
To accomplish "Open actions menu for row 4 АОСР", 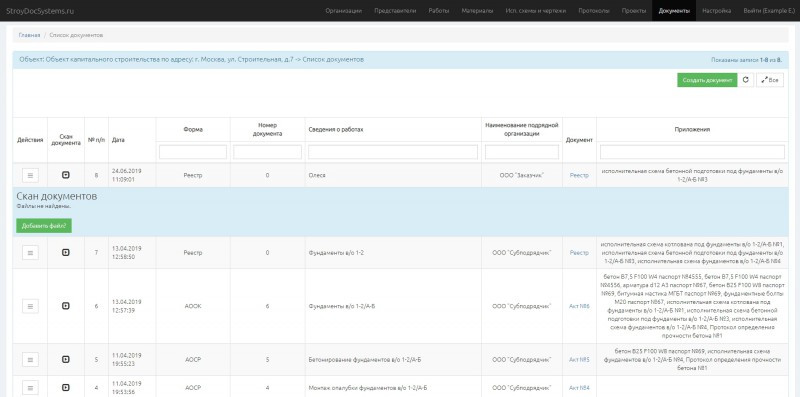I will [x=30, y=387].
